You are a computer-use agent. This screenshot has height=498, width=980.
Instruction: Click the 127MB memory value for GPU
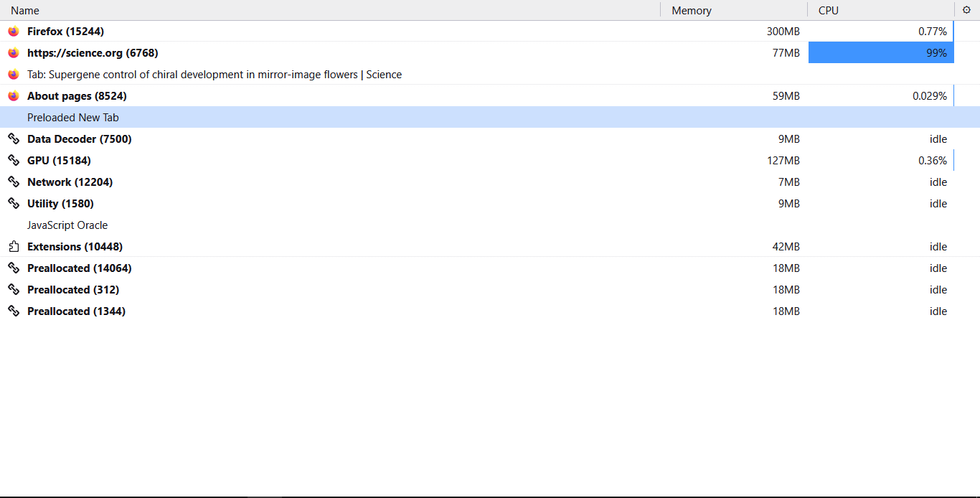coord(783,161)
